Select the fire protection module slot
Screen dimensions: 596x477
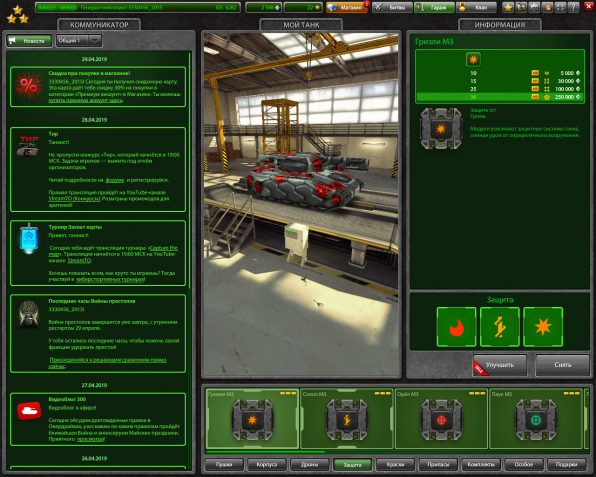click(456, 327)
